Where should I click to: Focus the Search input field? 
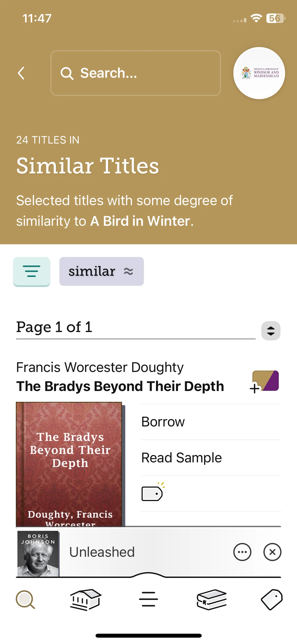click(x=136, y=73)
